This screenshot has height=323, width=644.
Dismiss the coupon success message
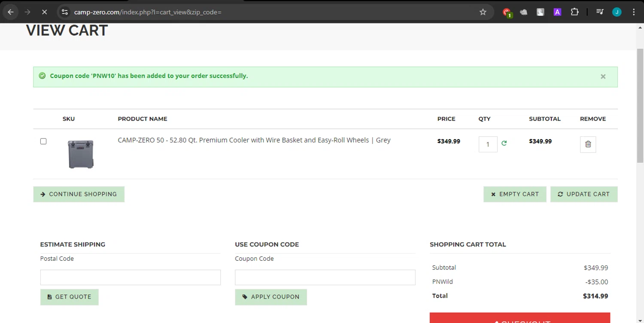coord(603,76)
